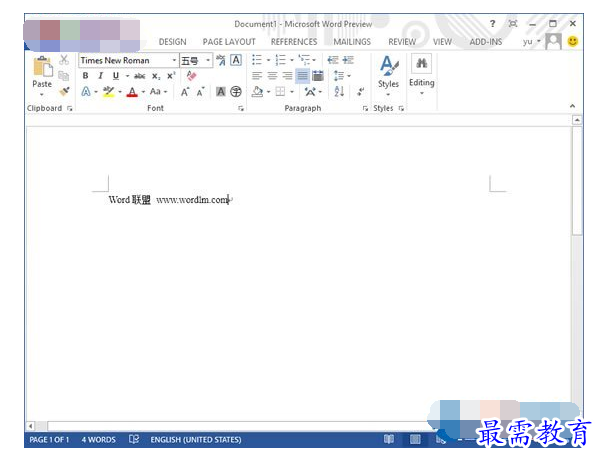Screen dimensions: 600x464
Task: Expand the Paste options arrow
Action: tap(42, 94)
